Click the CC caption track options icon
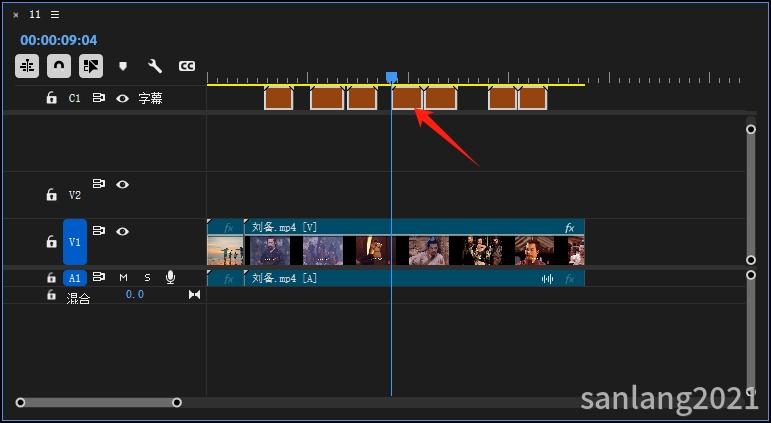This screenshot has width=771, height=423. (187, 66)
